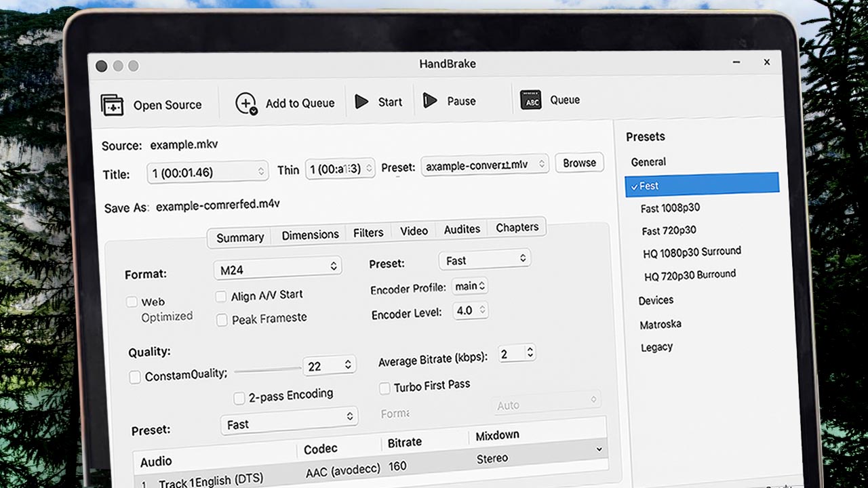The width and height of the screenshot is (868, 488).
Task: Click the Open Source film icon
Action: [112, 105]
